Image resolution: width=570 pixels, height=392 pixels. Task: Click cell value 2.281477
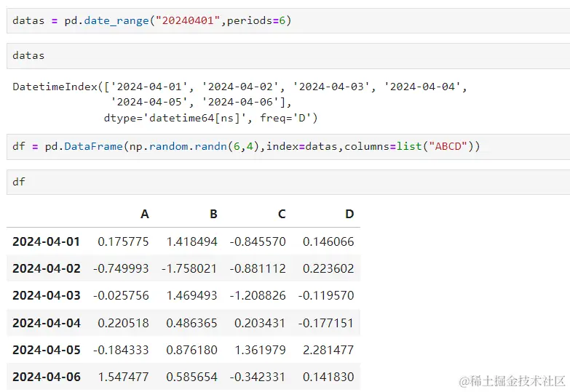click(328, 350)
